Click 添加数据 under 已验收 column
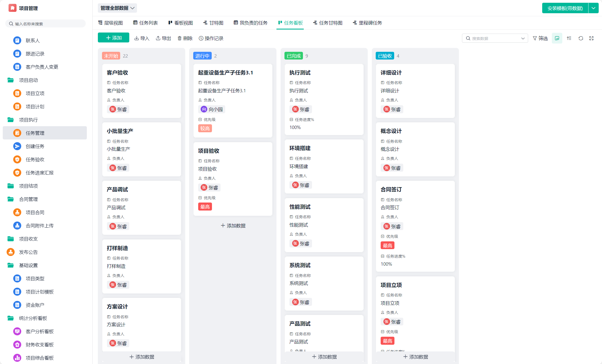602x364 pixels. click(415, 357)
